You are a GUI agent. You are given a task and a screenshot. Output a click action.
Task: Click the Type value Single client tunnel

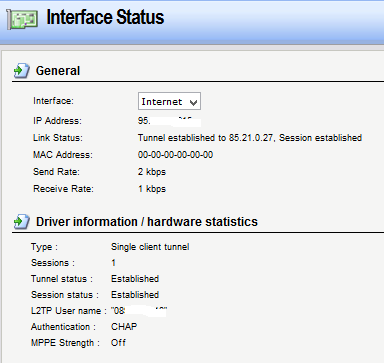tap(150, 247)
